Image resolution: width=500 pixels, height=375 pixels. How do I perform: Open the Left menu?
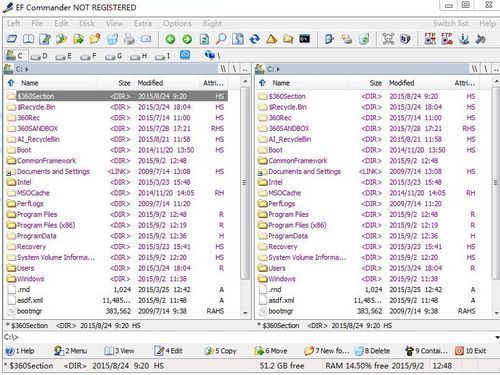(x=14, y=23)
